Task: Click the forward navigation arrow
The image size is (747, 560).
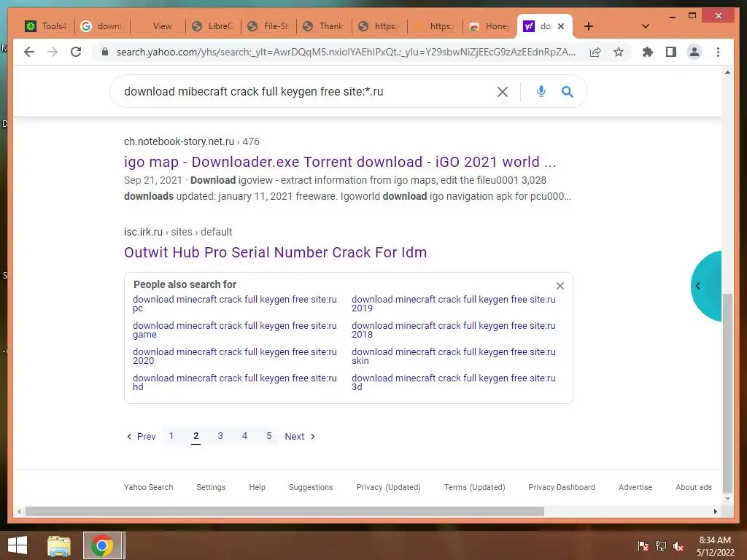Action: pos(53,52)
